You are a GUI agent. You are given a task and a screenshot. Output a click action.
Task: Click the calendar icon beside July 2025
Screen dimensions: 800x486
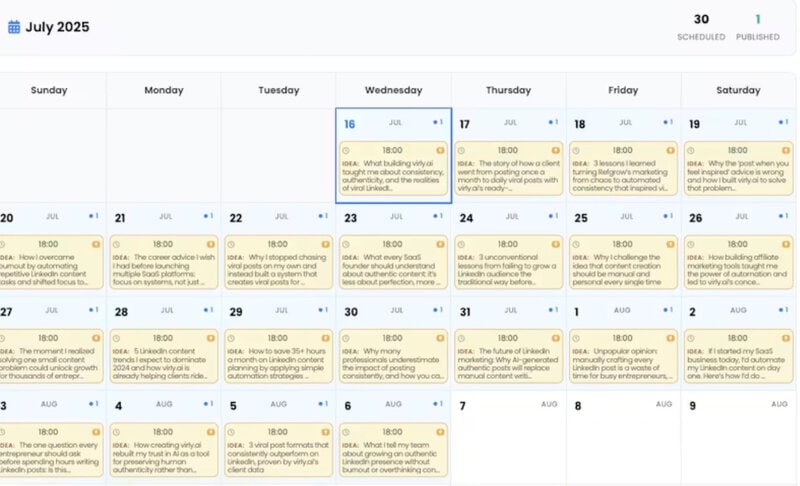click(x=14, y=27)
